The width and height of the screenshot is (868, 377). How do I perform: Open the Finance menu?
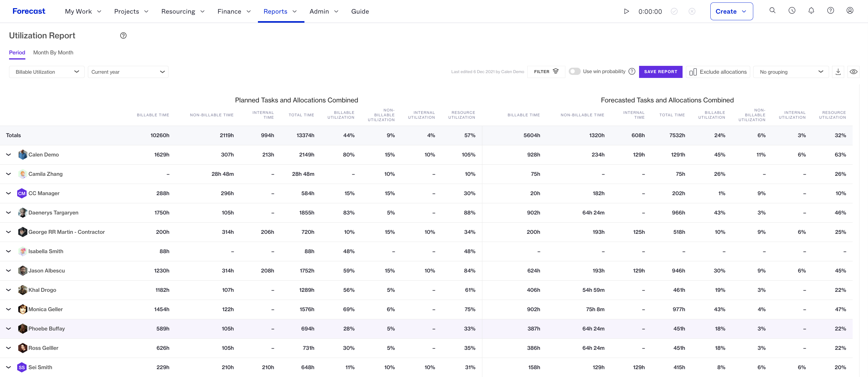(x=234, y=11)
